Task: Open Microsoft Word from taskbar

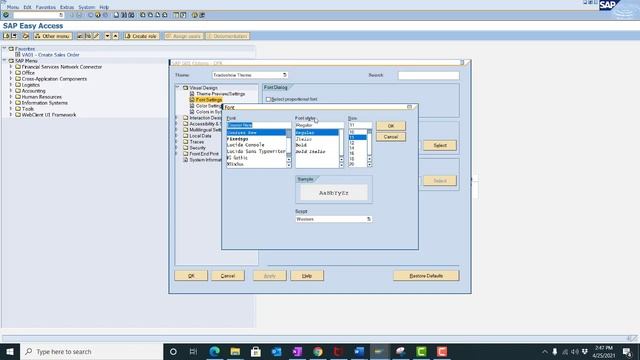Action: pyautogui.click(x=359, y=351)
